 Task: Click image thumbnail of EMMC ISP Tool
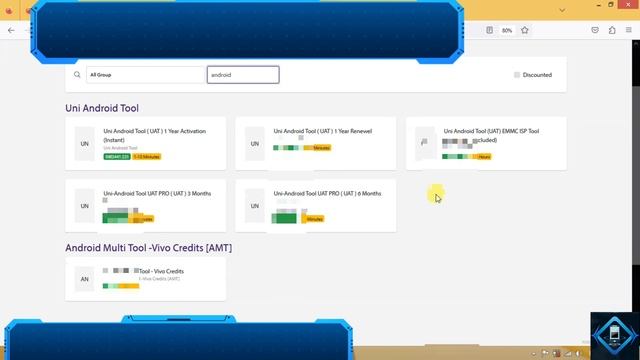[x=425, y=143]
